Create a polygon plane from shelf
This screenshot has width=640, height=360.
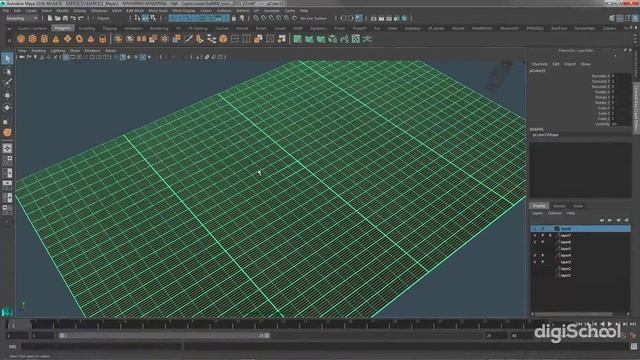[x=67, y=39]
